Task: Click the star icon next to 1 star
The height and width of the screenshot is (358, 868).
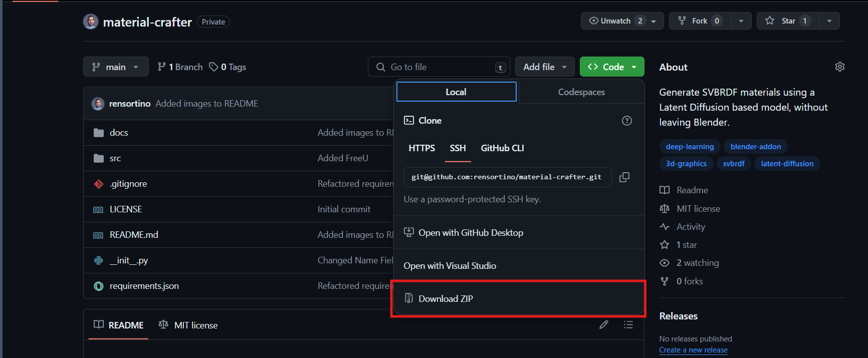Action: click(665, 245)
